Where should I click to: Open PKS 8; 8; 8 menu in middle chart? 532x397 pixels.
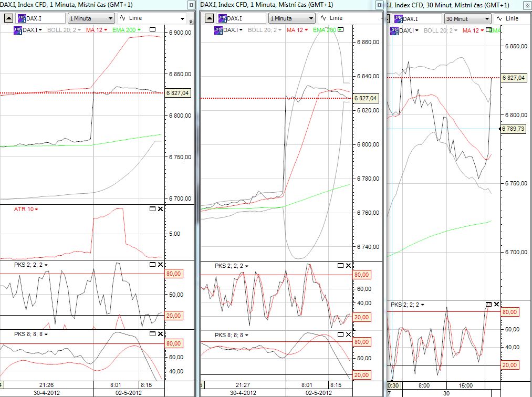coord(246,335)
